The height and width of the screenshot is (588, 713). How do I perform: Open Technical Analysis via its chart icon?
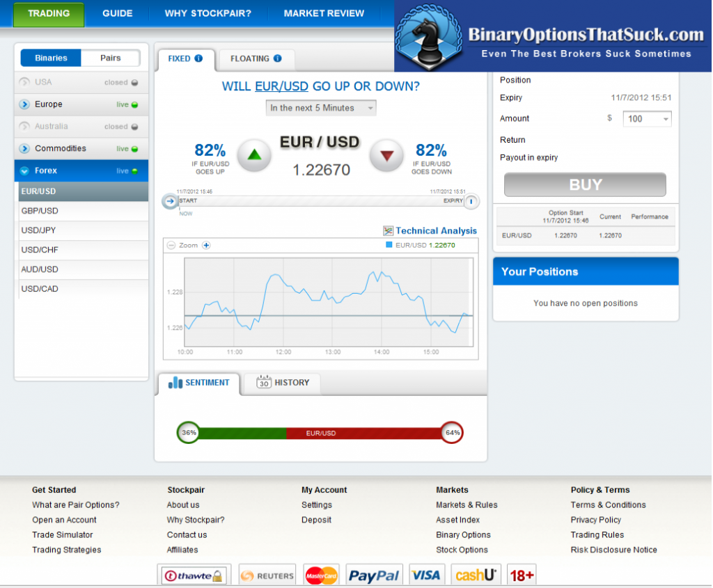click(387, 230)
